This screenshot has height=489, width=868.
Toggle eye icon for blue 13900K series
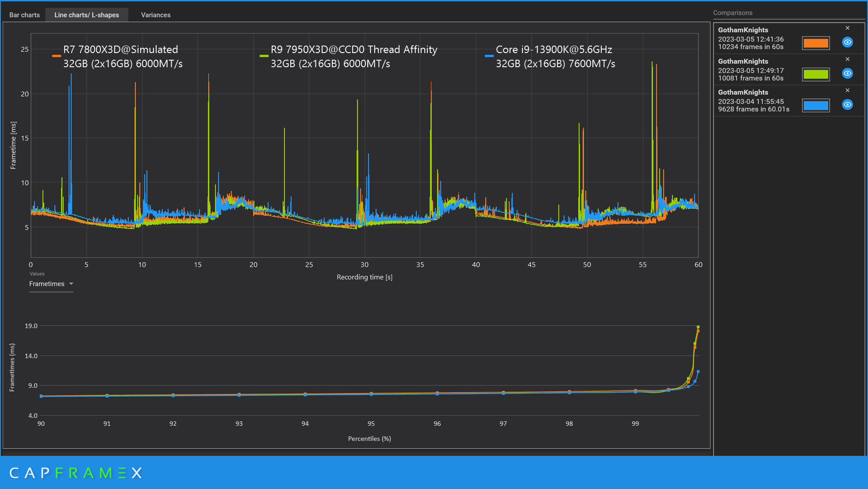click(847, 105)
